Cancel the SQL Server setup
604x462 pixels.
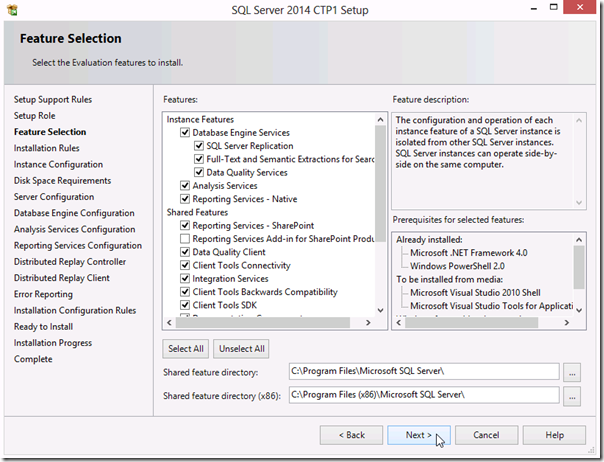coord(487,435)
